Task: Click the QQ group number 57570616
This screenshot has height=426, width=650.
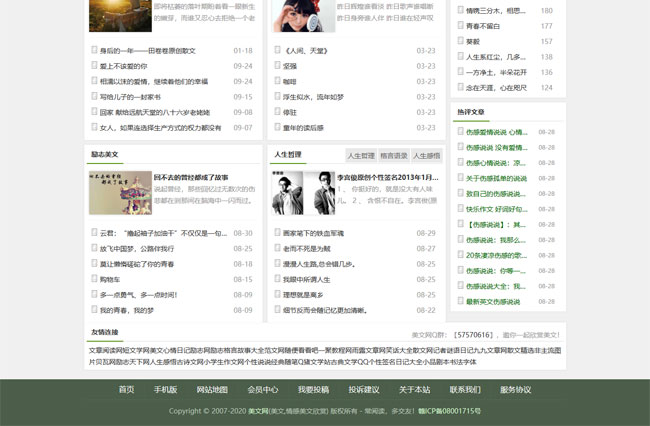Action: [473, 335]
